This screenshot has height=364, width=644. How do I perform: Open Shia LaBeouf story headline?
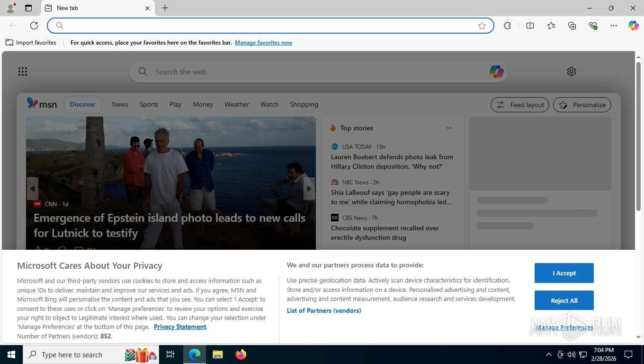[391, 197]
